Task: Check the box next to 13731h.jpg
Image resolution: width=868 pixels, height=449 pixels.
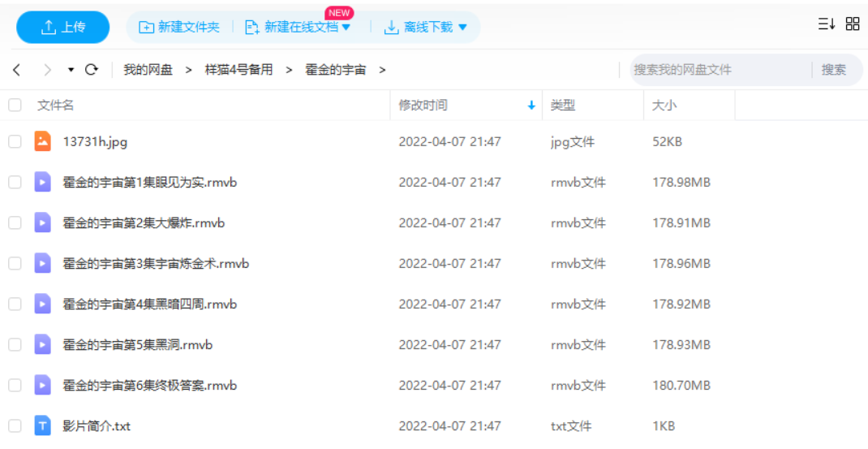Action: click(15, 141)
